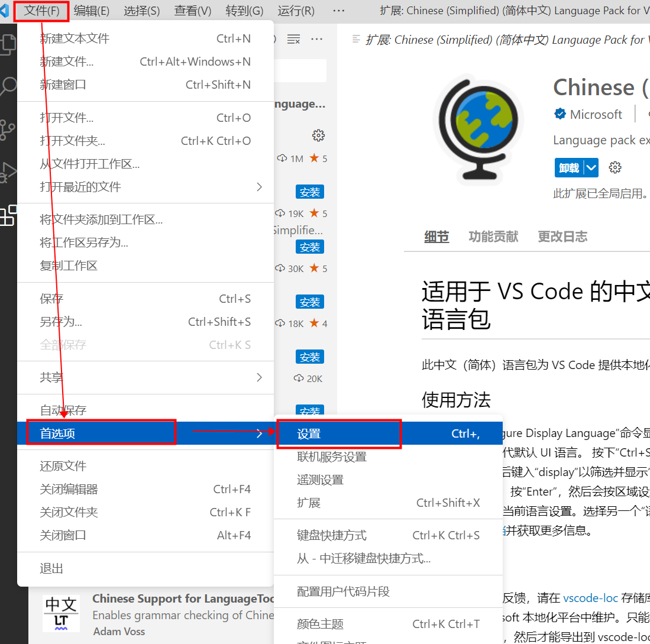This screenshot has width=650, height=644.
Task: Click gear icon beside 1M downloads extension
Action: [318, 135]
